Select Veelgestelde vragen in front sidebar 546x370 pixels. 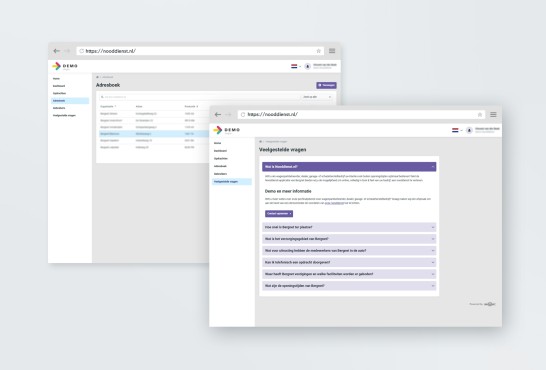tap(232, 182)
